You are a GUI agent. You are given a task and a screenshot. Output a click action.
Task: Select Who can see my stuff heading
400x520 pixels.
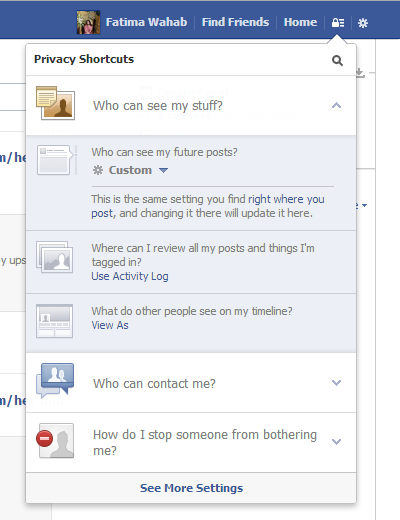point(158,106)
